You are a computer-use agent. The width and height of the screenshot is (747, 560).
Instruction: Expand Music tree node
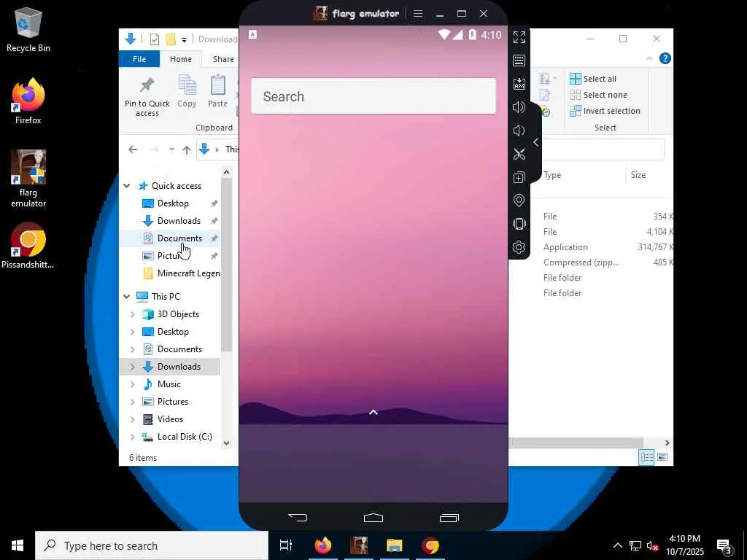point(133,384)
